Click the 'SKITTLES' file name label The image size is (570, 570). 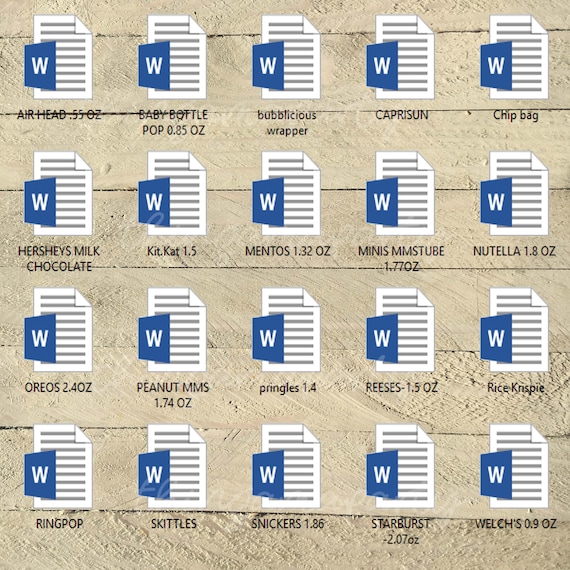click(174, 524)
